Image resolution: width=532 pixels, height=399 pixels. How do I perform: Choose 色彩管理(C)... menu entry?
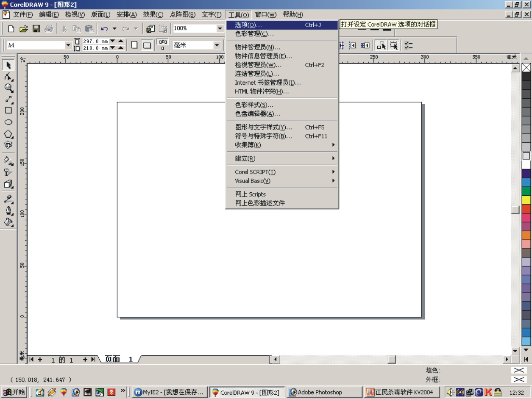click(x=282, y=34)
